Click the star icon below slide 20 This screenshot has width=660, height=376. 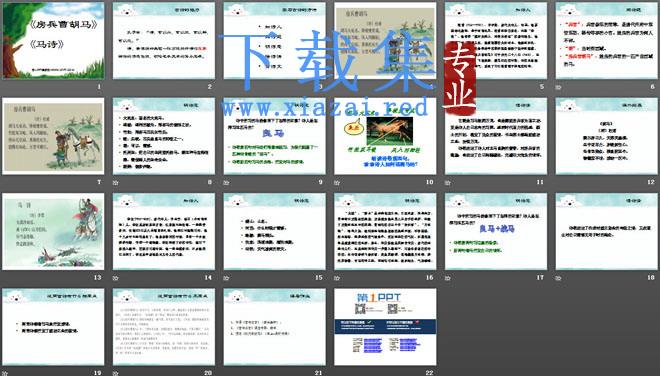[x=115, y=373]
